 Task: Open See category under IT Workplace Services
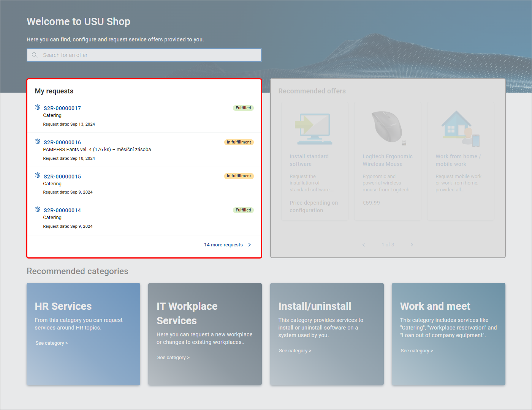[x=173, y=358]
